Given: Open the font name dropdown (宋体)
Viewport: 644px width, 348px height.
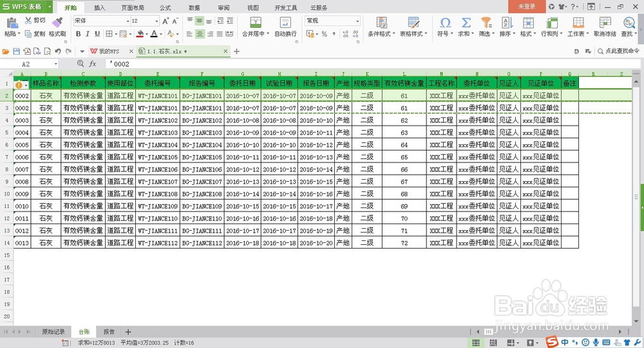Looking at the screenshot, I should pyautogui.click(x=128, y=21).
